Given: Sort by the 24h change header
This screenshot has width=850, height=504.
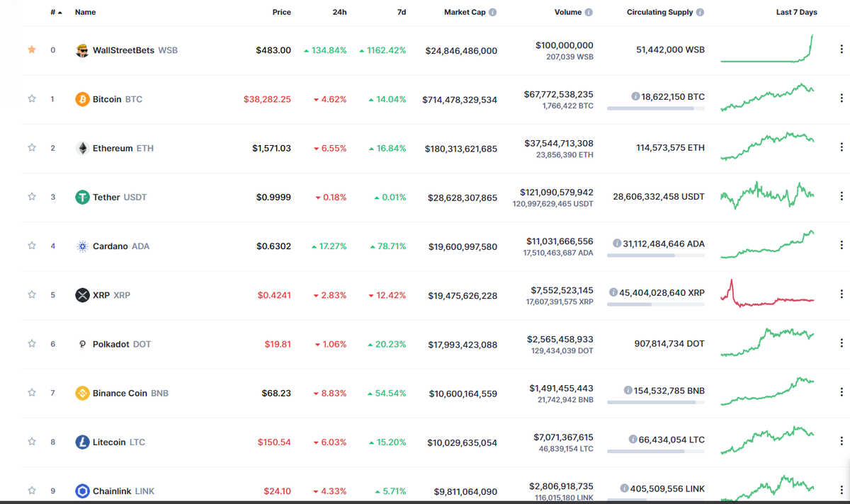Looking at the screenshot, I should tap(339, 12).
